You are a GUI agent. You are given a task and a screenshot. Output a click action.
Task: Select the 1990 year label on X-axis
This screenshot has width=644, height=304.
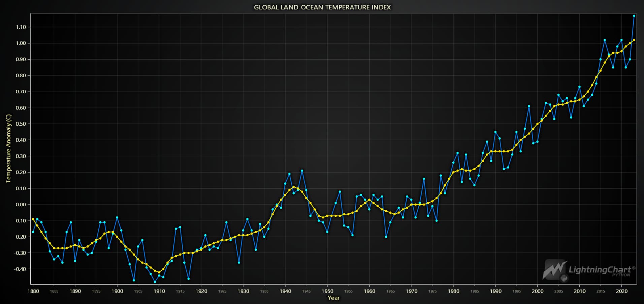click(495, 291)
